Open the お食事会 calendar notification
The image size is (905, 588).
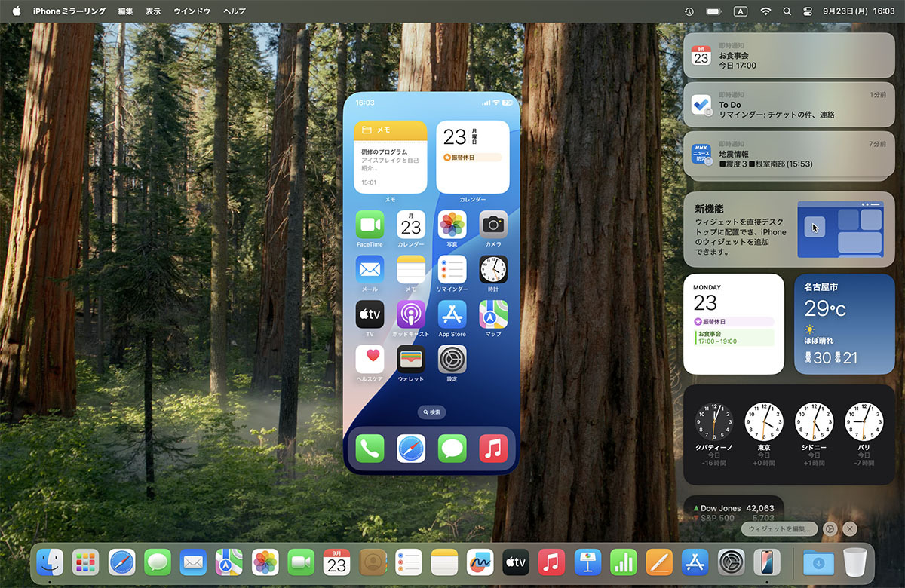tap(789, 55)
